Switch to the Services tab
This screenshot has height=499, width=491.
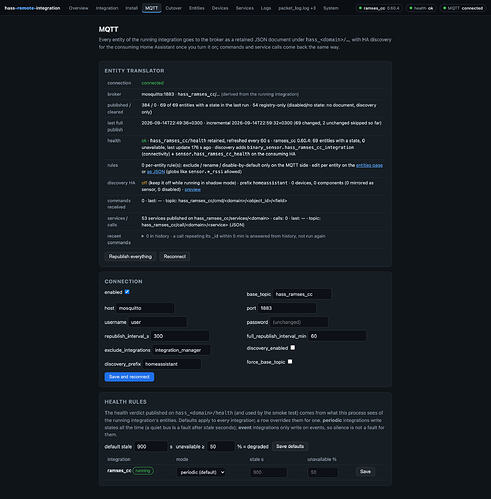tap(244, 8)
